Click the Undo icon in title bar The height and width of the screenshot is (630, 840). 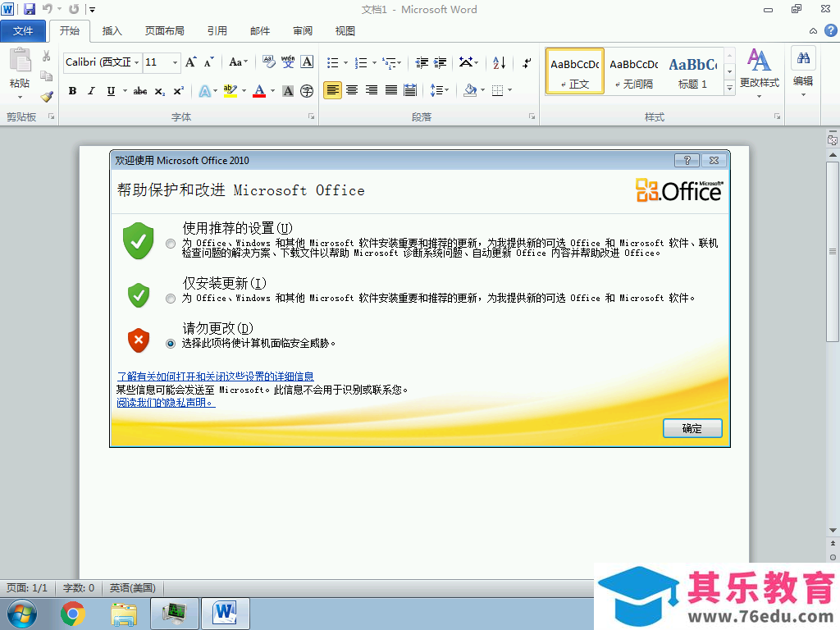pyautogui.click(x=48, y=9)
